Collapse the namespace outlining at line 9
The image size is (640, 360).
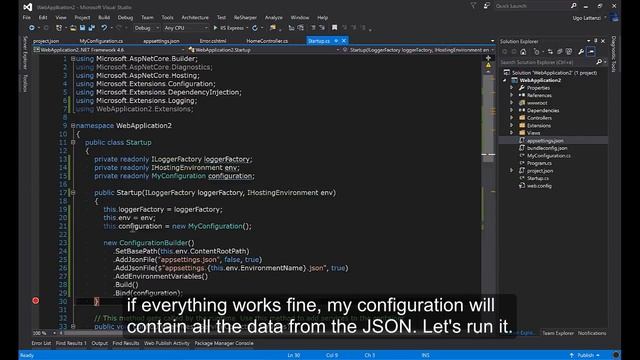pos(73,126)
